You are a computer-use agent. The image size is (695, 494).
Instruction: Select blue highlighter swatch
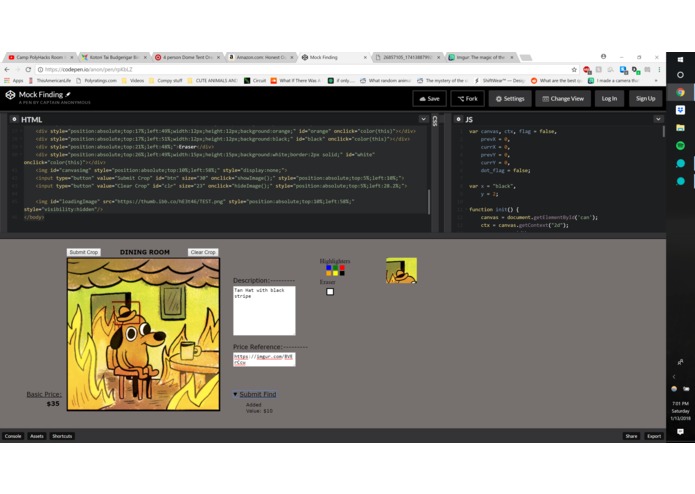point(328,268)
